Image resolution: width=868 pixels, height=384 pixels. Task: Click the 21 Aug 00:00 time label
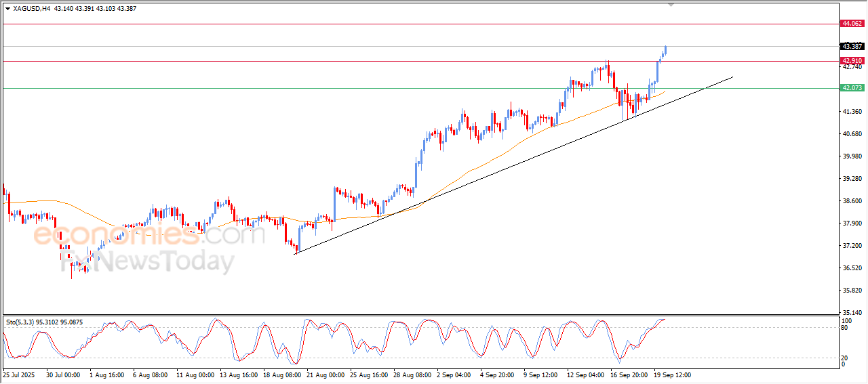325,374
